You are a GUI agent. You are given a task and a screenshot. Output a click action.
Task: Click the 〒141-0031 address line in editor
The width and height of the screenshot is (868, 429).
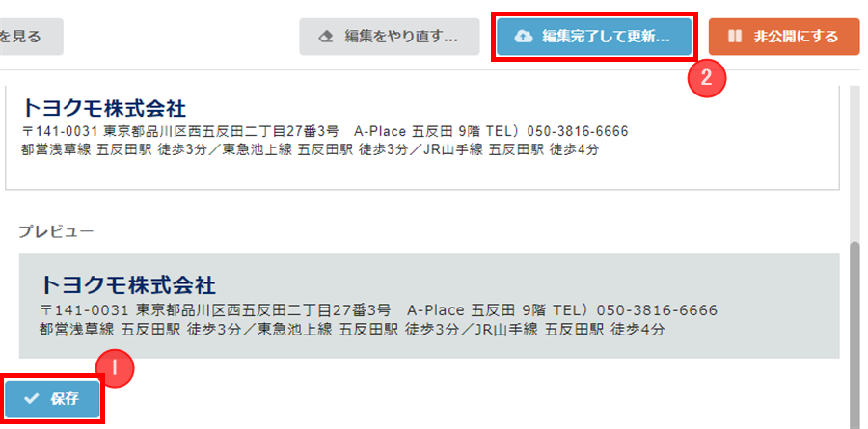tap(325, 132)
